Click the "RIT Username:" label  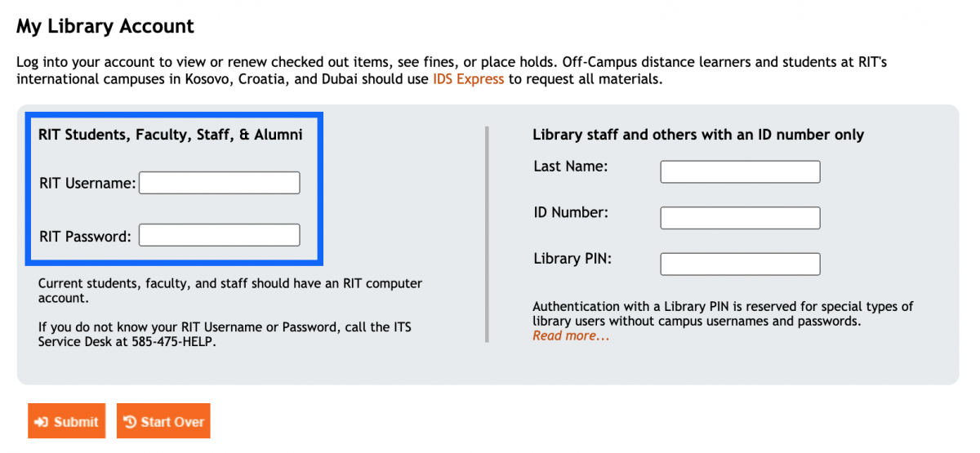tap(87, 184)
